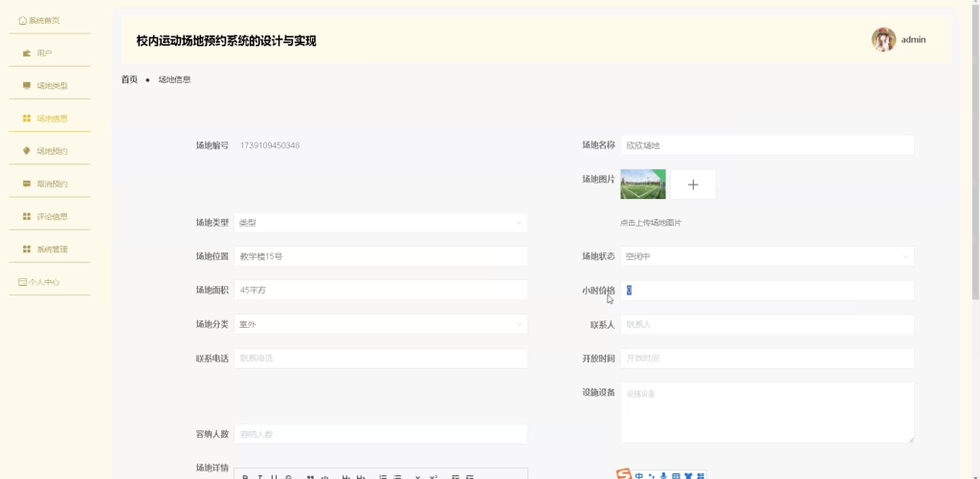Click the 小时价格 label
980x479 pixels.
tap(599, 291)
